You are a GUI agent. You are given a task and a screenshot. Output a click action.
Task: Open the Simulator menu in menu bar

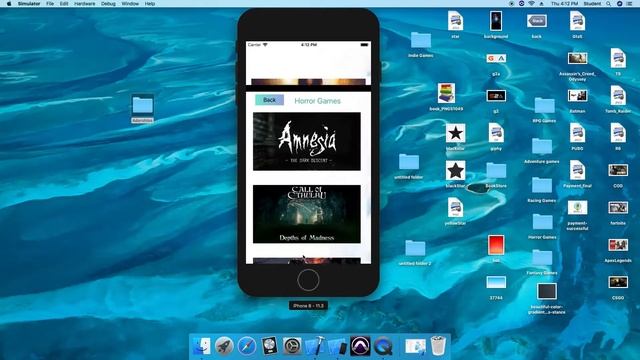click(29, 4)
